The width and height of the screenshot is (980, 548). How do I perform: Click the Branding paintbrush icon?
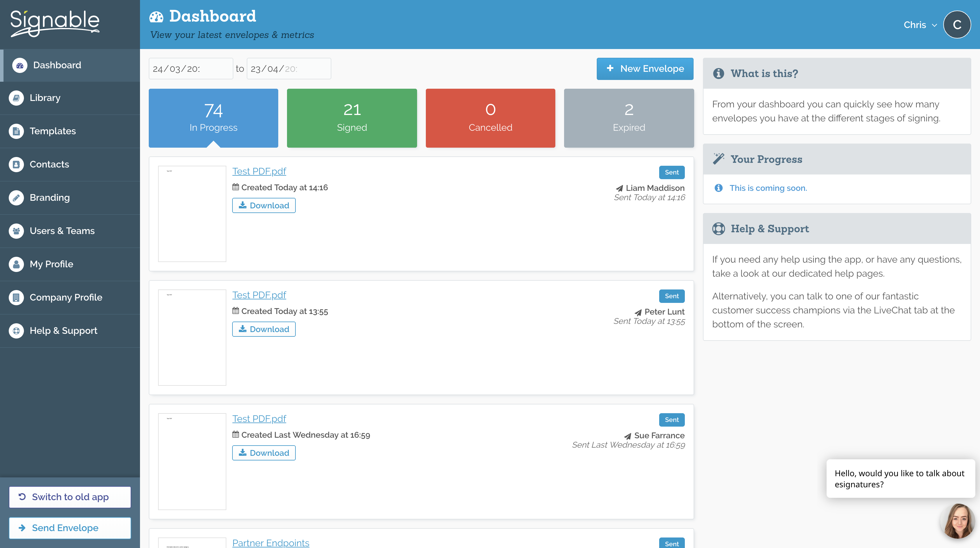[x=16, y=198]
